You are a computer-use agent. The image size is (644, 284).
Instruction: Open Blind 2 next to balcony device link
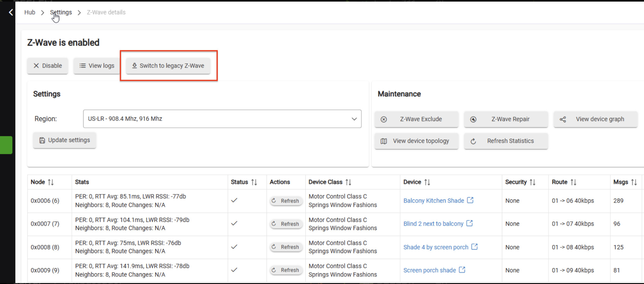pyautogui.click(x=433, y=224)
